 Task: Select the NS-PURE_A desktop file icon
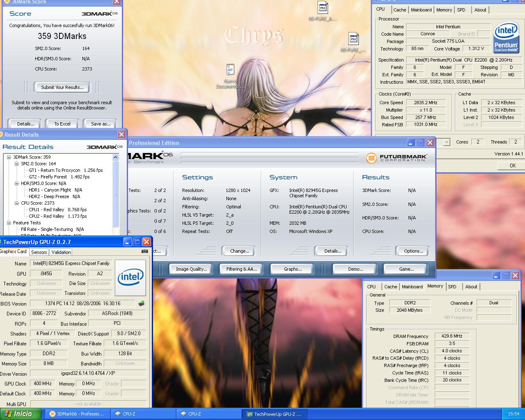click(x=323, y=11)
